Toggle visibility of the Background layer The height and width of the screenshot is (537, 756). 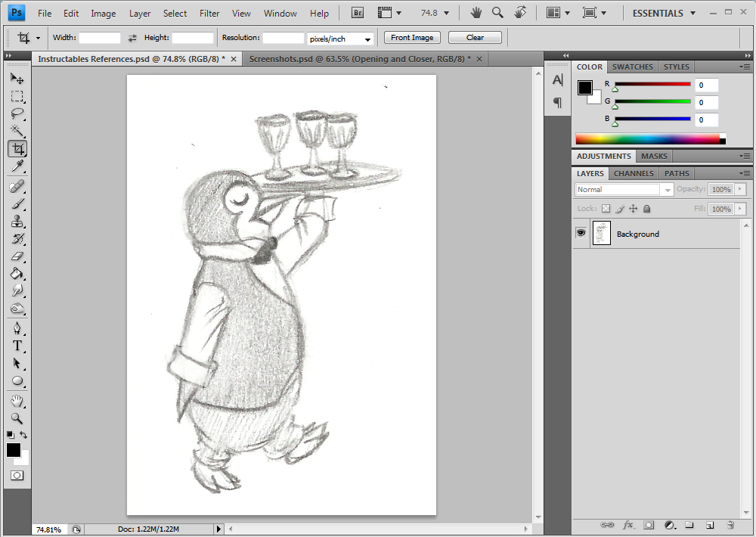(581, 233)
